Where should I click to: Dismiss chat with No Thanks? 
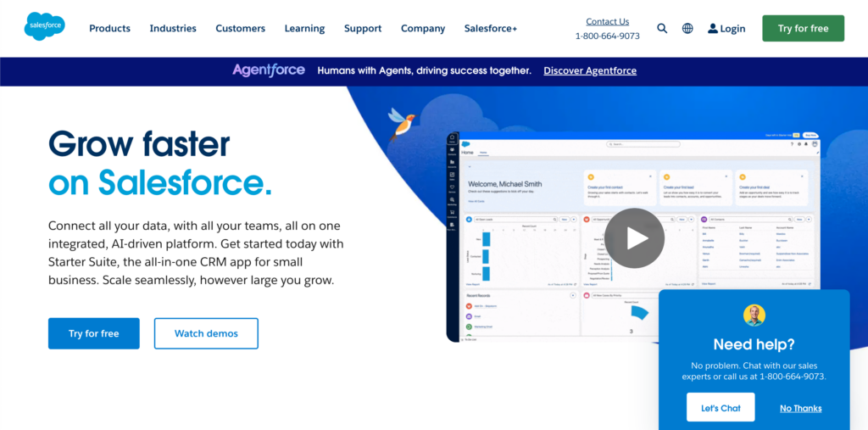pyautogui.click(x=800, y=408)
